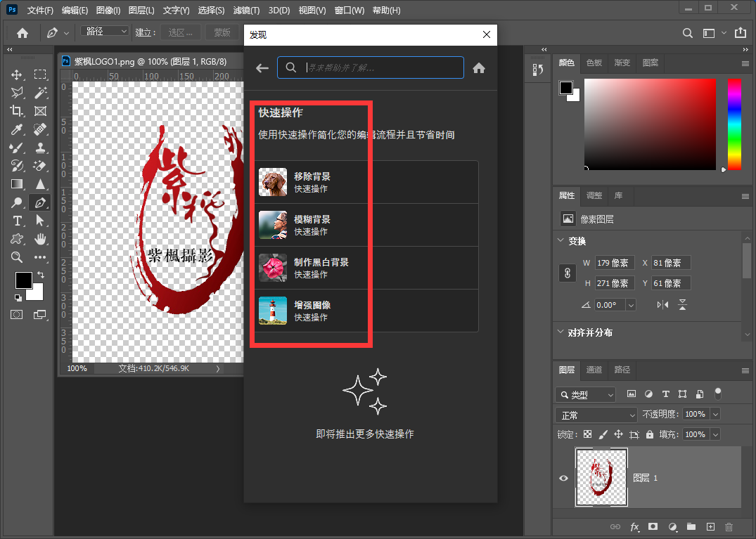756x539 pixels.
Task: Select the Dodge tool
Action: [x=17, y=203]
